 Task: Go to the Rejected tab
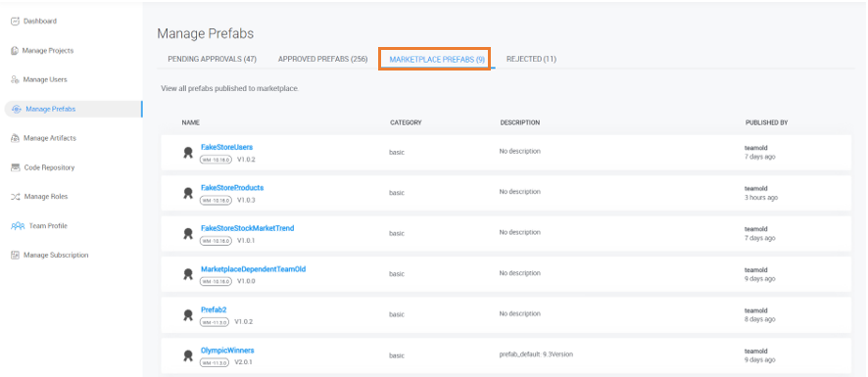pos(531,59)
